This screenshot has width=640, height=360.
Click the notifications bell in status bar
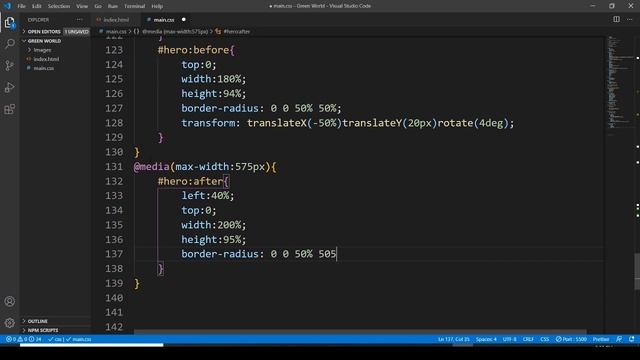point(632,339)
